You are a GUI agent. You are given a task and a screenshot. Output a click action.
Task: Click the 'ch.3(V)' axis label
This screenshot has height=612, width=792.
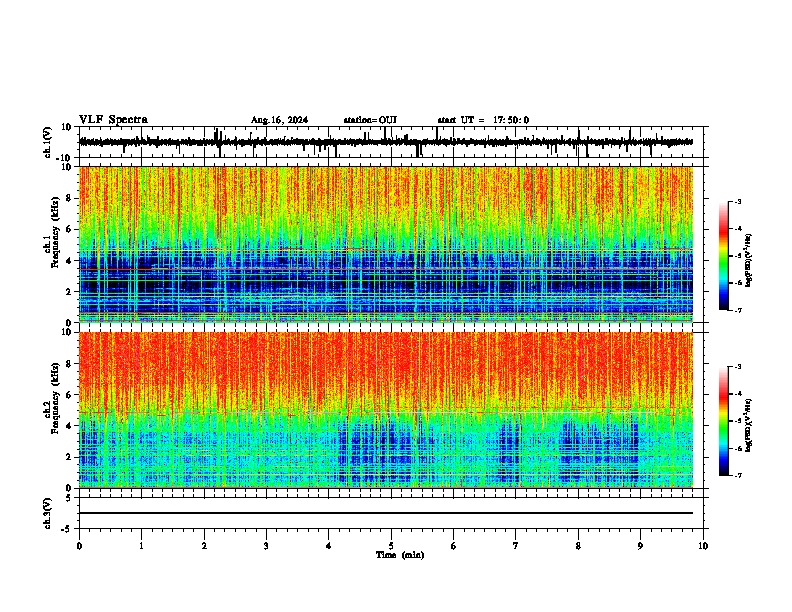coord(48,513)
